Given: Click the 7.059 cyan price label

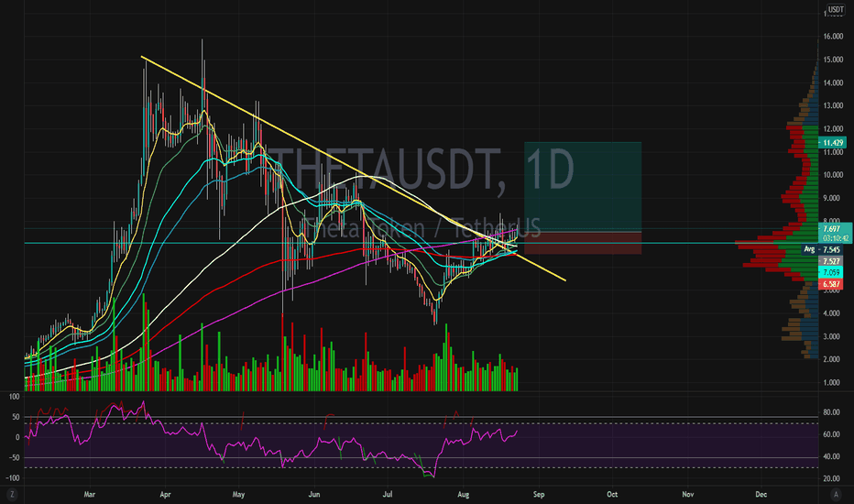Looking at the screenshot, I should point(831,272).
